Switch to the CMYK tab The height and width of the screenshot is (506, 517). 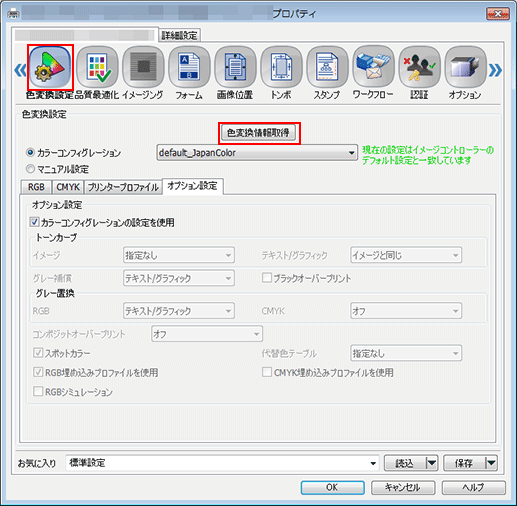[x=68, y=187]
